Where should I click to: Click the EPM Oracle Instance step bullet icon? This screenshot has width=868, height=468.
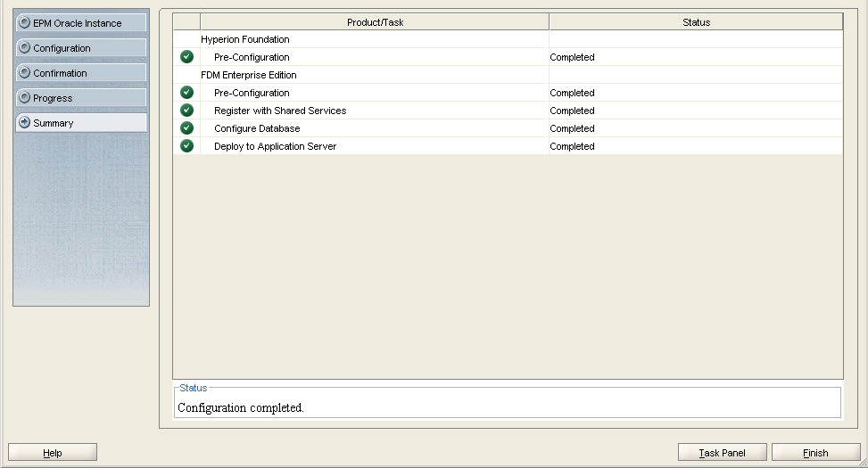coord(24,22)
